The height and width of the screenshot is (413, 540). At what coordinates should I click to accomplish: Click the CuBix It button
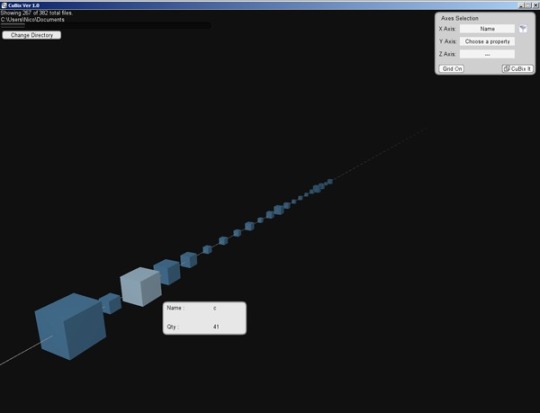[517, 69]
